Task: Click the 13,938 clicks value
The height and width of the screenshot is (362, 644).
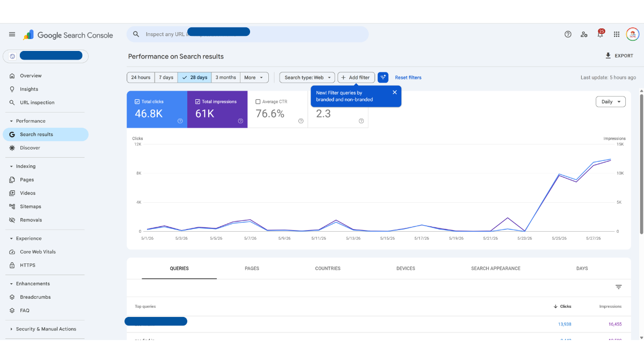Action: [x=565, y=324]
